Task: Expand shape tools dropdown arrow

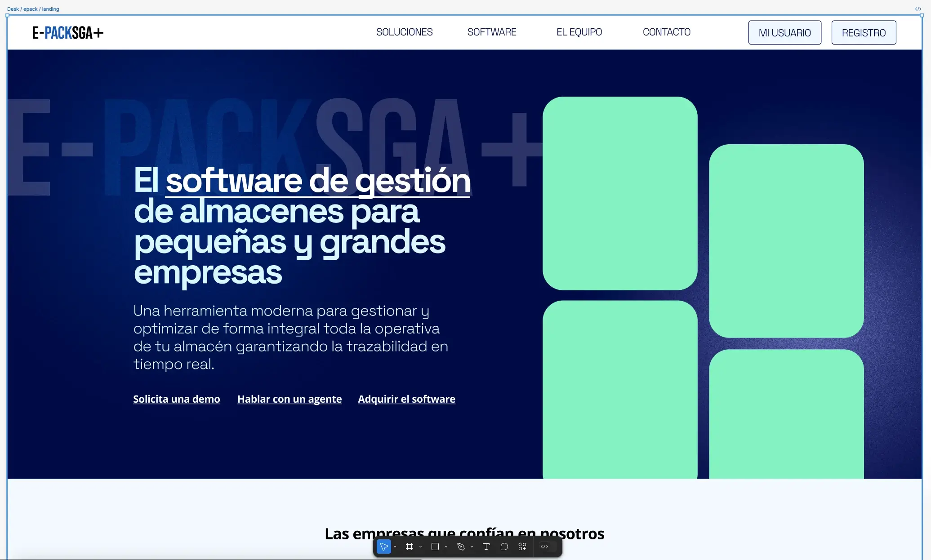Action: 446,547
